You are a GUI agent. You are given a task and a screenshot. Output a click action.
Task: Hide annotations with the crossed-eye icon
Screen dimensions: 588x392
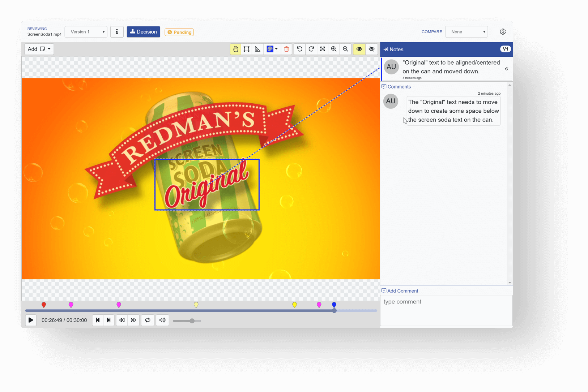point(372,49)
